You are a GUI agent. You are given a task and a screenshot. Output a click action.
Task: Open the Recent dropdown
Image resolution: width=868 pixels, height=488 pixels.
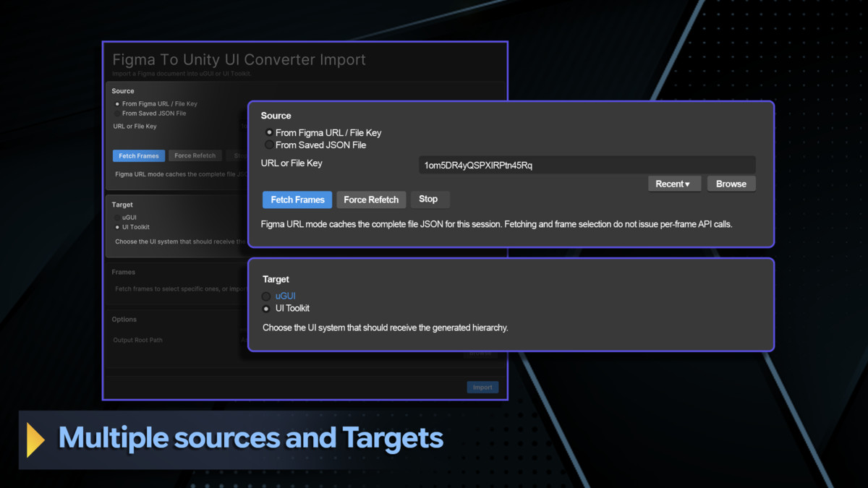point(674,184)
